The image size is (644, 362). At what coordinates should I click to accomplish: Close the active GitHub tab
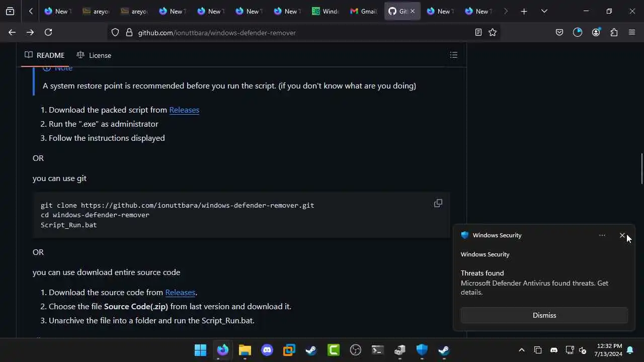pyautogui.click(x=413, y=11)
